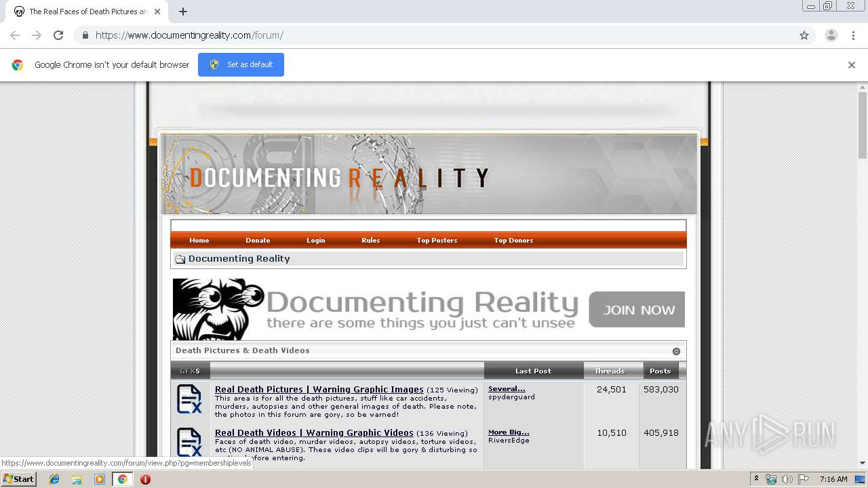Click the Threads column header

coord(610,371)
